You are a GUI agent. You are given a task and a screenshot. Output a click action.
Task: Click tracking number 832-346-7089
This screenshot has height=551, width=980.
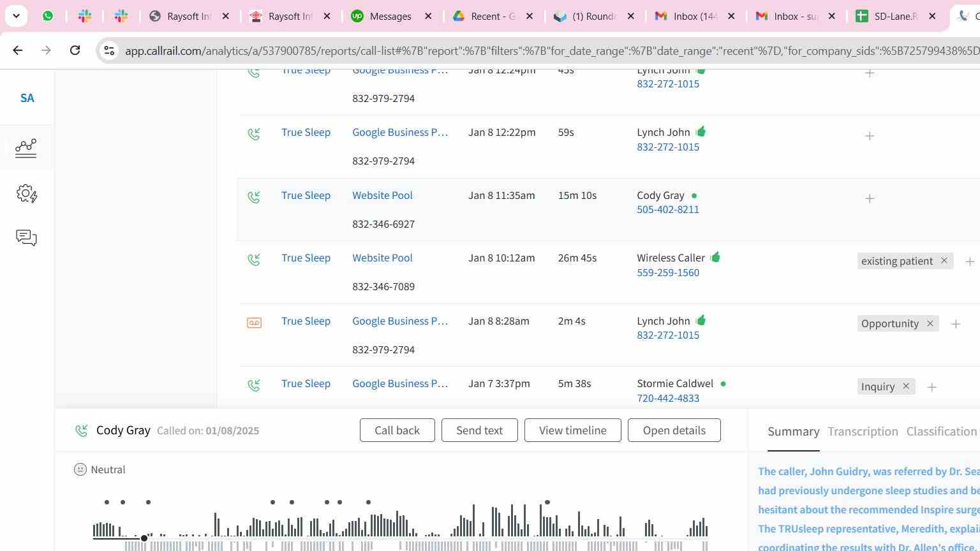click(383, 287)
